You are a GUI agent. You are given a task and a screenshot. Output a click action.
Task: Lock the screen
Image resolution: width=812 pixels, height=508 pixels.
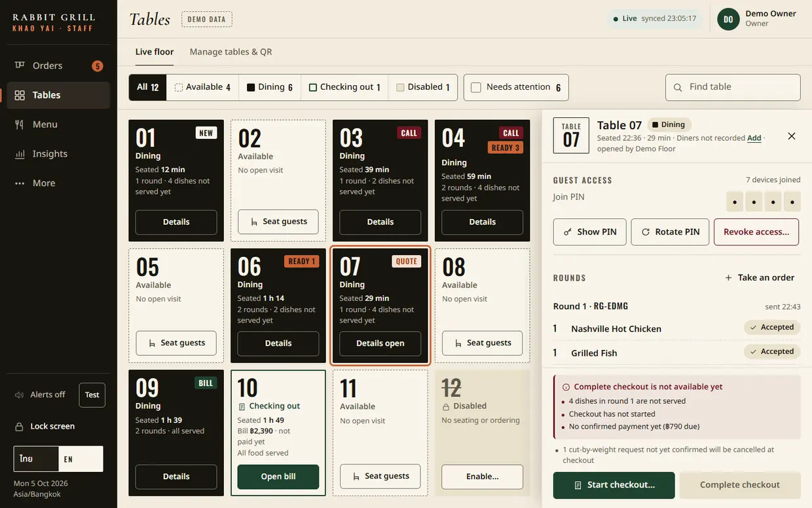coord(45,427)
